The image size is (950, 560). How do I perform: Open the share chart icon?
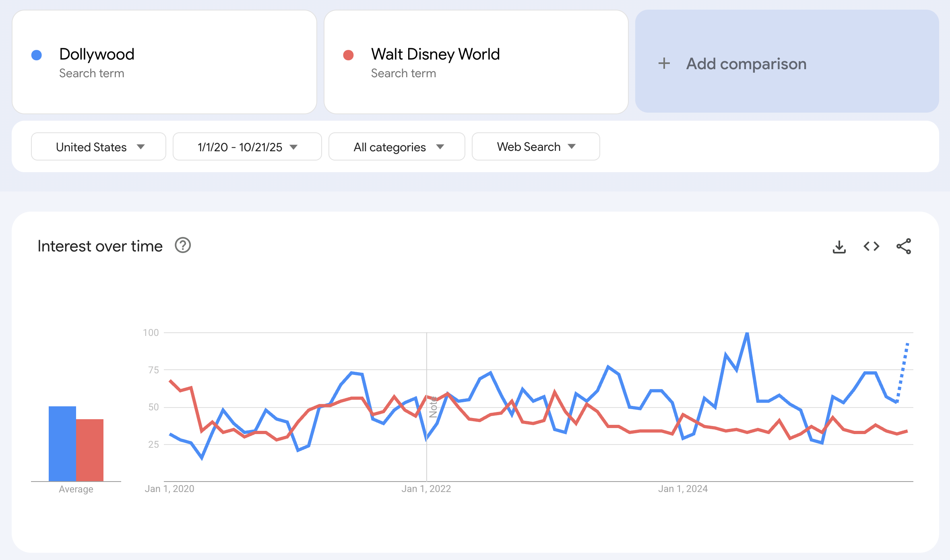point(903,246)
